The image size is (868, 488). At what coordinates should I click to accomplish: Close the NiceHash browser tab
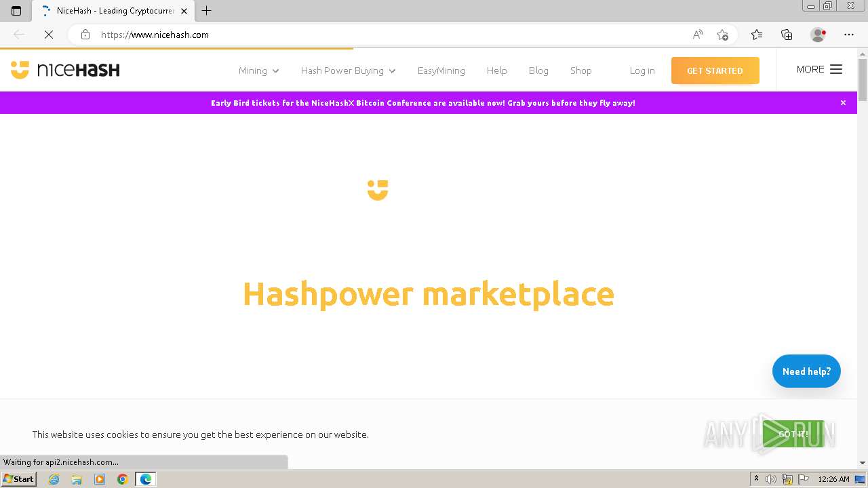[x=184, y=11]
